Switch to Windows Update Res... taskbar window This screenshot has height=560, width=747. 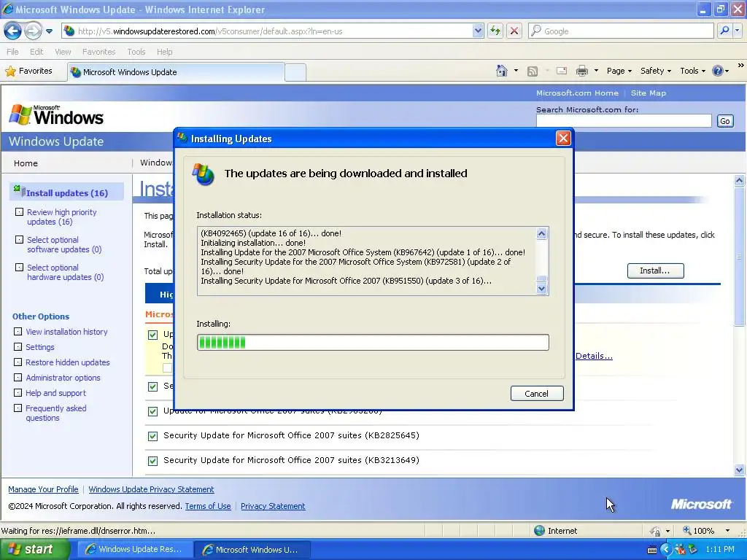click(134, 550)
